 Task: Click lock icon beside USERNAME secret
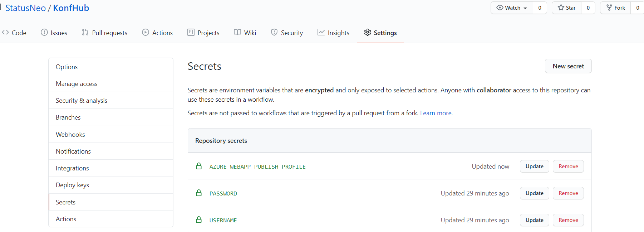199,220
